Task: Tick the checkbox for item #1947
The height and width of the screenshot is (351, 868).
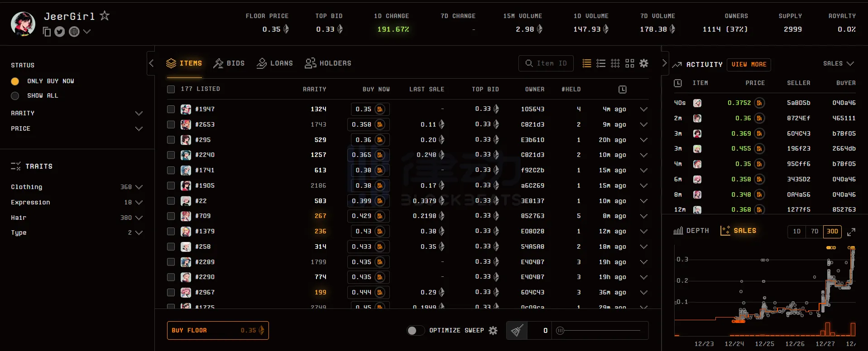Action: 171,109
